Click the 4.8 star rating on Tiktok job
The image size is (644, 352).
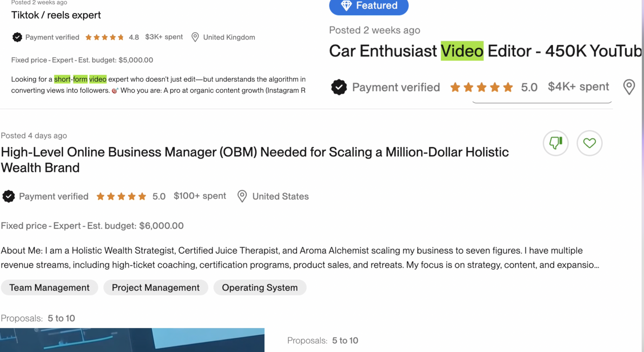pyautogui.click(x=105, y=37)
